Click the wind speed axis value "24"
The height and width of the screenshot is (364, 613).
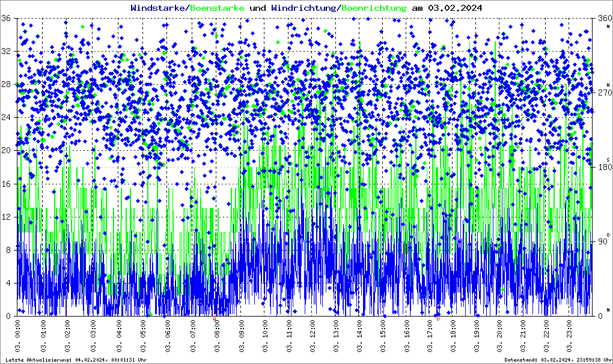tap(6, 118)
